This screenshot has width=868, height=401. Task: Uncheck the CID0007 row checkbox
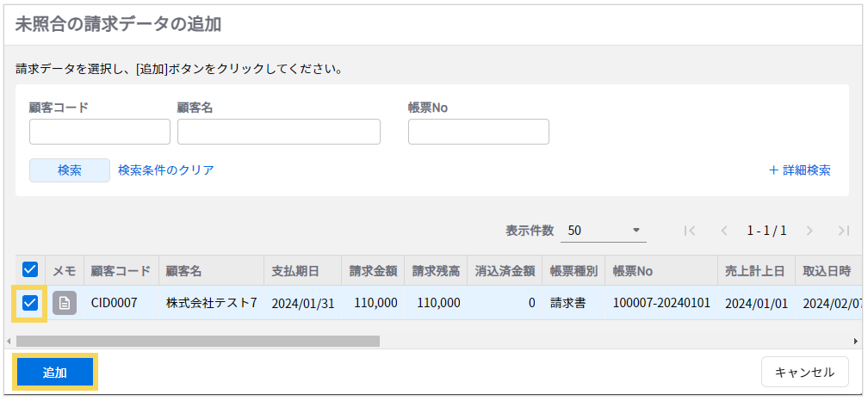[x=30, y=303]
